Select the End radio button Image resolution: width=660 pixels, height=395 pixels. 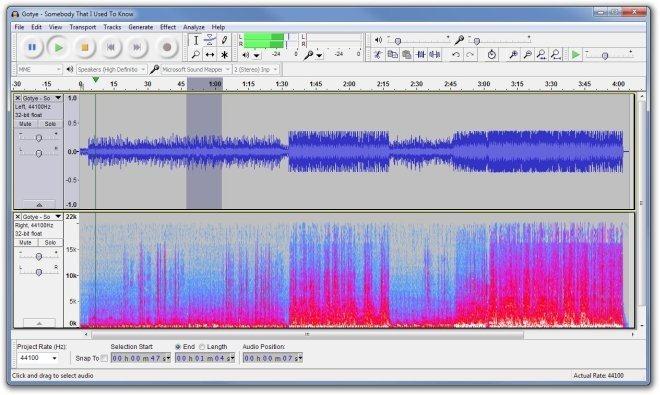(x=178, y=347)
